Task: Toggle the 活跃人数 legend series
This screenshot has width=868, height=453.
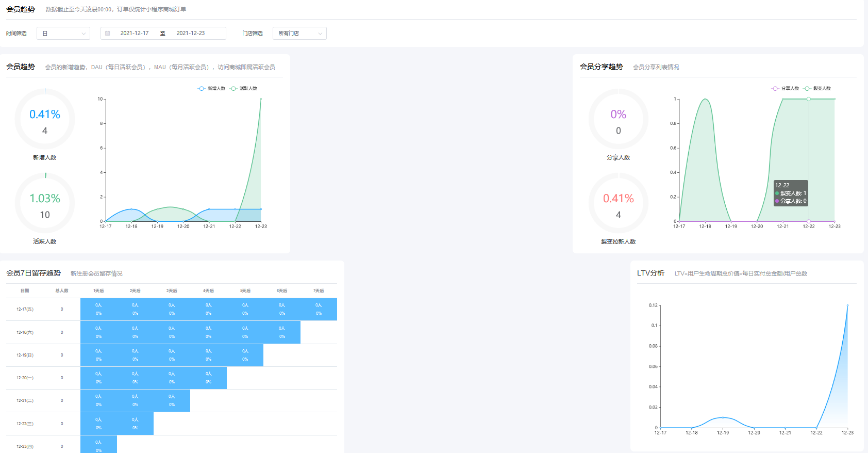Action: (x=244, y=89)
